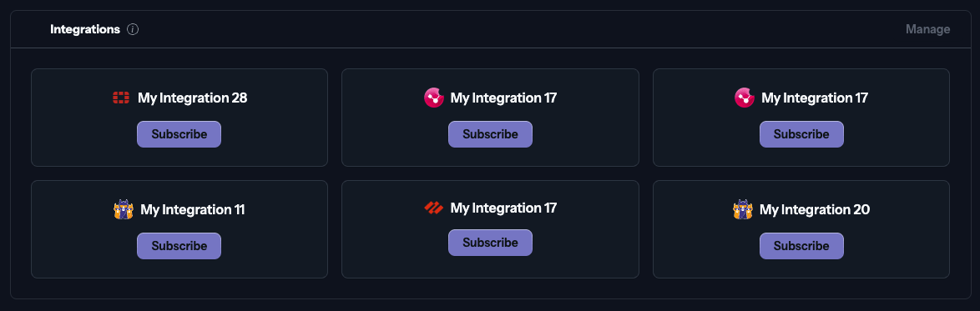980x311 pixels.
Task: Select the My Integration 17 title beside striped icon
Action: tap(503, 208)
